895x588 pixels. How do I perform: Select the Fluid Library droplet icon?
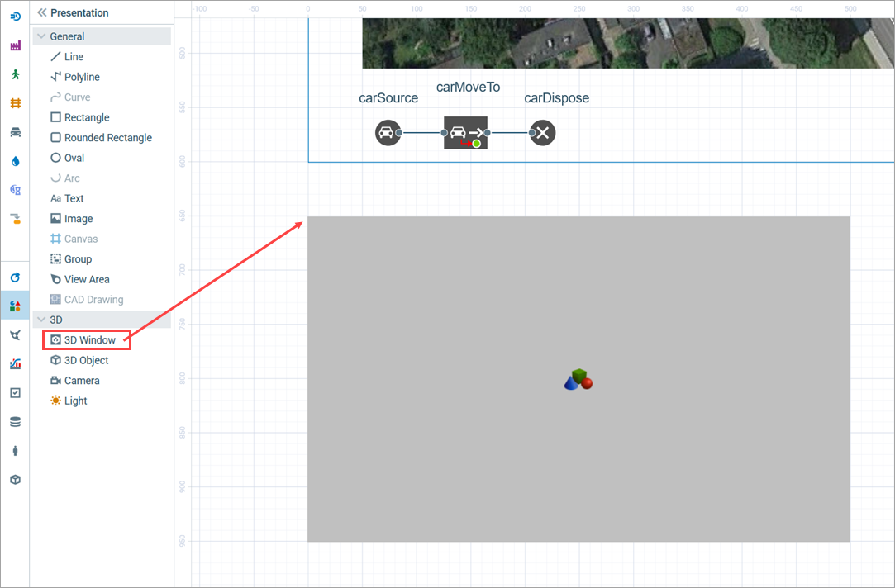pos(15,161)
